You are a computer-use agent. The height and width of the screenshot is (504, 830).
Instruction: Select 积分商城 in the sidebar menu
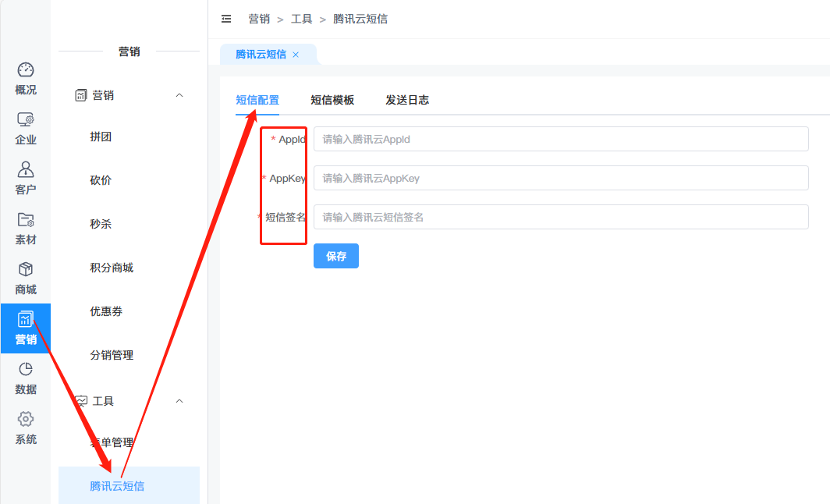tap(112, 268)
